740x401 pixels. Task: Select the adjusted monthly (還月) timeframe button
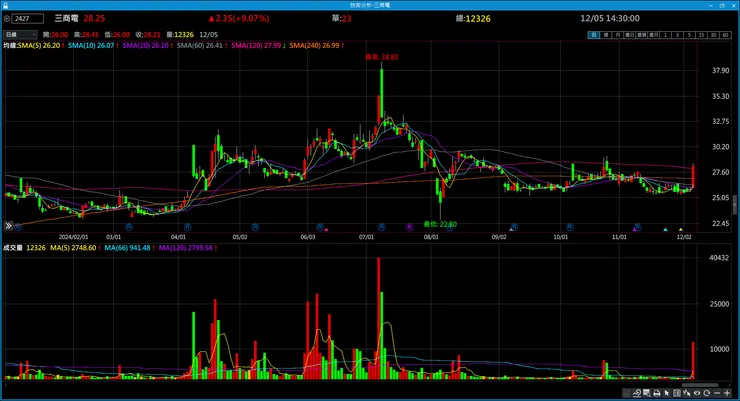[653, 35]
